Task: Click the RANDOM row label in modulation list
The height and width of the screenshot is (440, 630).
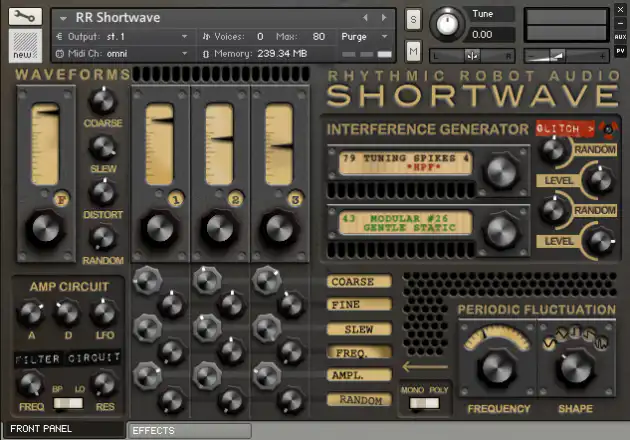Action: (359, 400)
